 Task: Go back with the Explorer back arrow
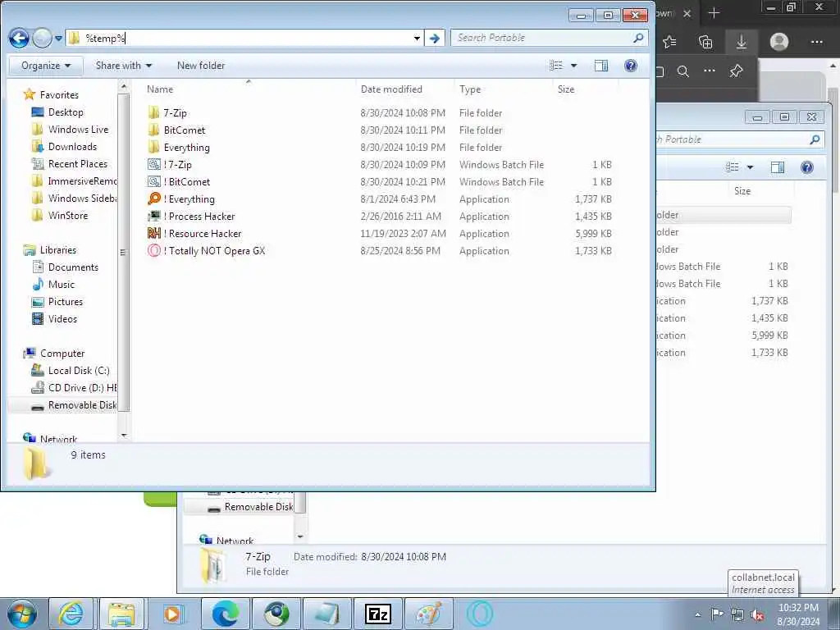click(x=20, y=38)
